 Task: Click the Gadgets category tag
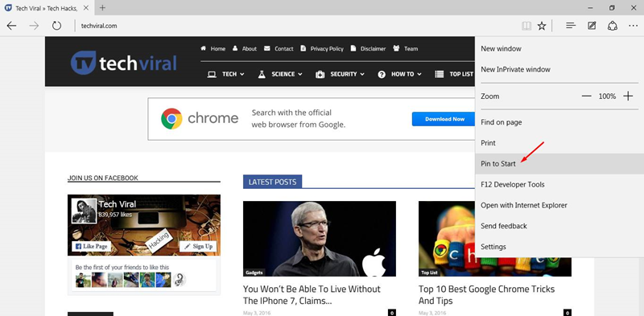254,273
